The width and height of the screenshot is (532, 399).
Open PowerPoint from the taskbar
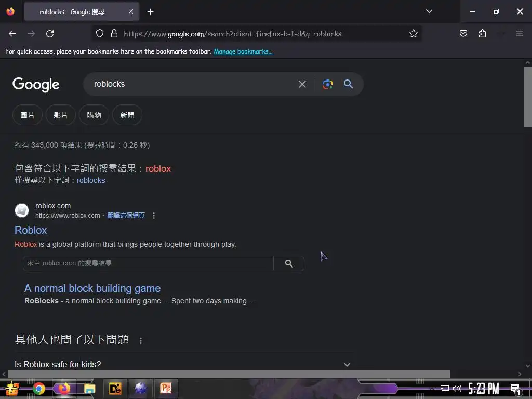pos(166,389)
